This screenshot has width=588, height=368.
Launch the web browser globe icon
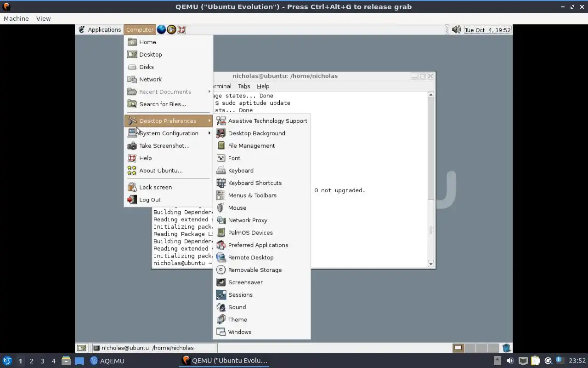point(161,29)
